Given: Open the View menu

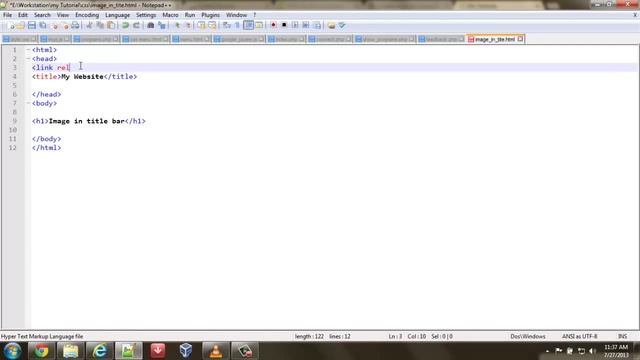Looking at the screenshot, I should point(63,15).
